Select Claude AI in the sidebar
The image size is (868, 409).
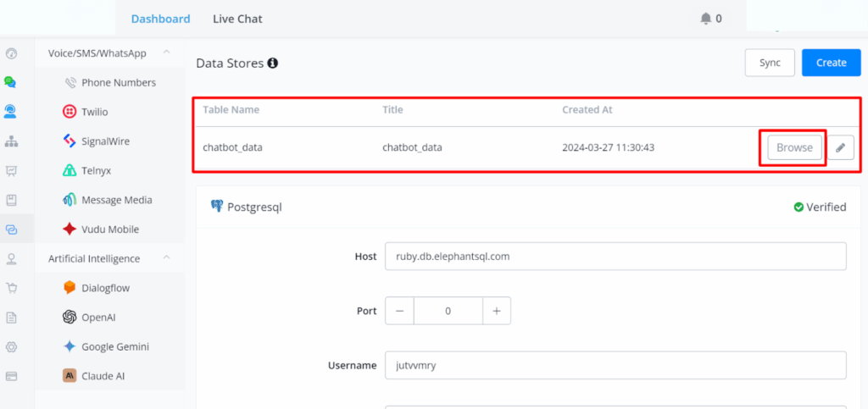pos(103,375)
